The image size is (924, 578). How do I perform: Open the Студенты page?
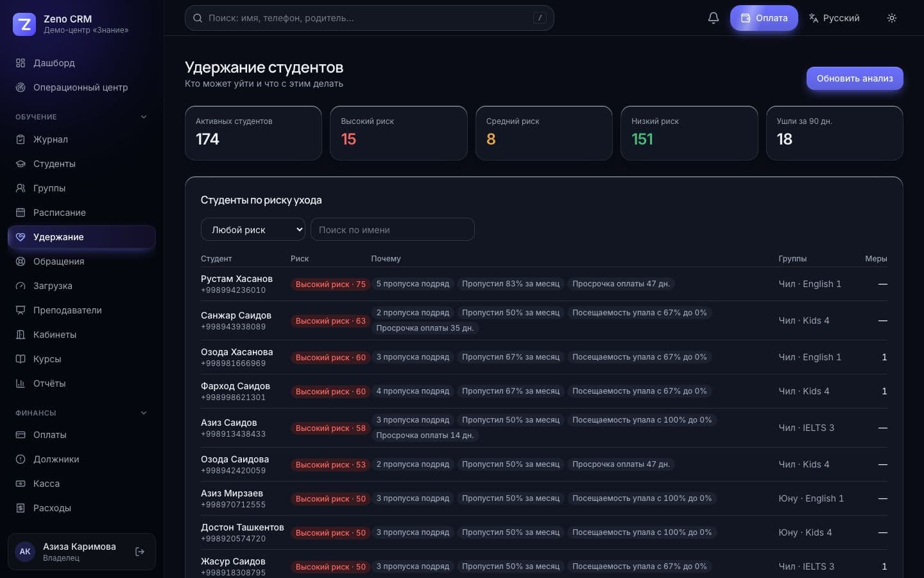coord(81,164)
